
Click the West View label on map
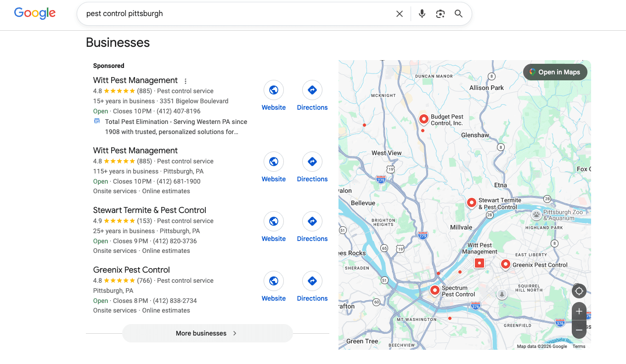pos(386,153)
